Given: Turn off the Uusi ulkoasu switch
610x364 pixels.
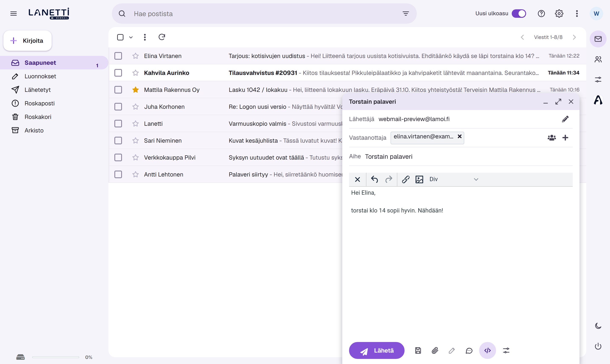Looking at the screenshot, I should point(519,14).
